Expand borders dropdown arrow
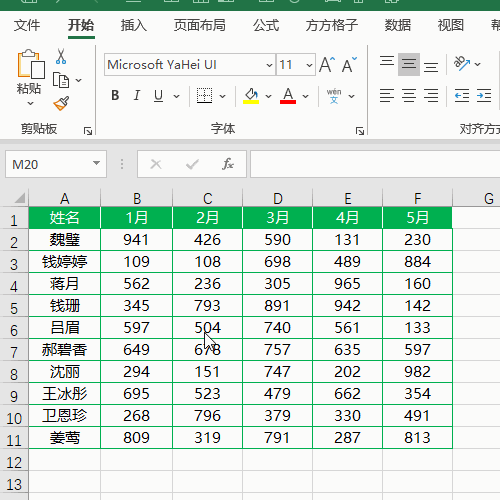 point(222,96)
